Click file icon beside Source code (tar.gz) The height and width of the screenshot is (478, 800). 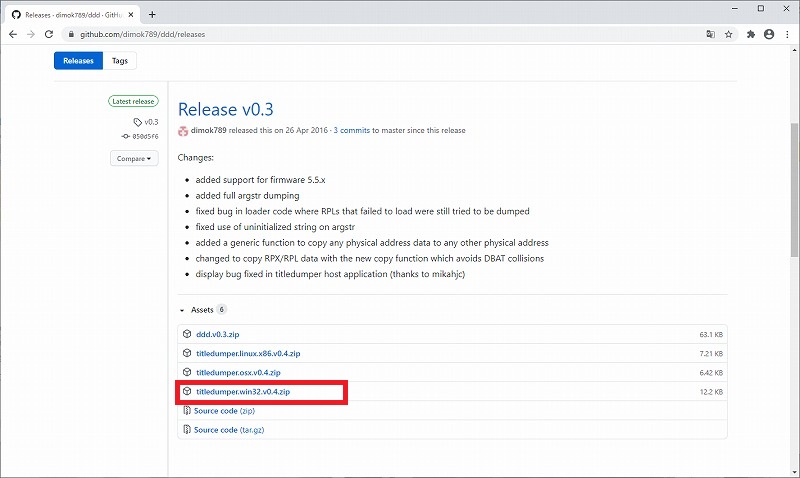click(187, 430)
